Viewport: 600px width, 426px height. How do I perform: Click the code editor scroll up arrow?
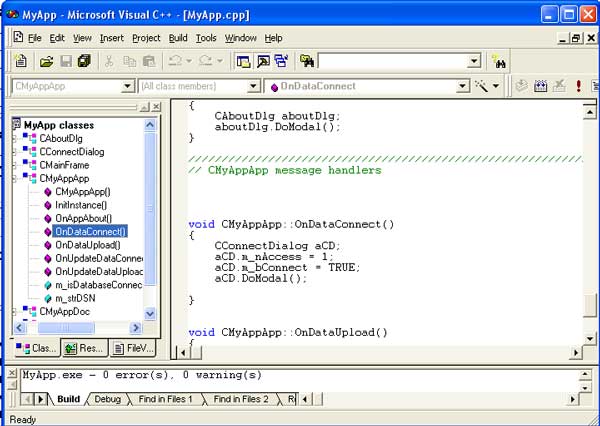pyautogui.click(x=590, y=113)
